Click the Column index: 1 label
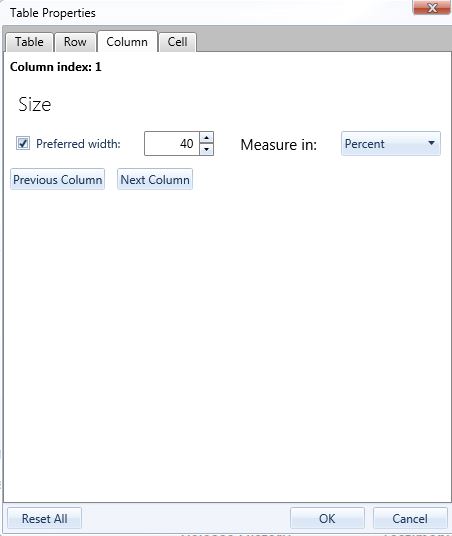The image size is (452, 536). pyautogui.click(x=56, y=67)
